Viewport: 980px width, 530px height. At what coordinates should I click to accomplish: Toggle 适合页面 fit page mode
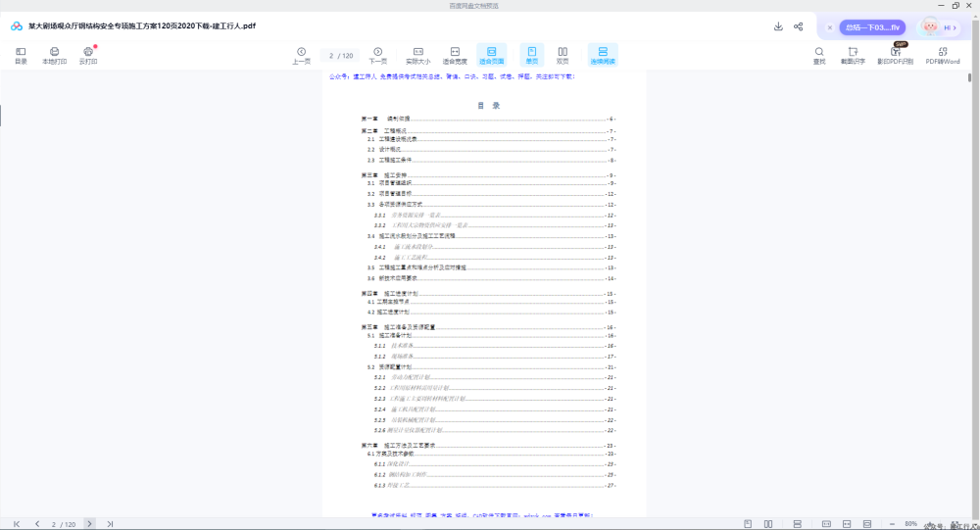(x=491, y=55)
